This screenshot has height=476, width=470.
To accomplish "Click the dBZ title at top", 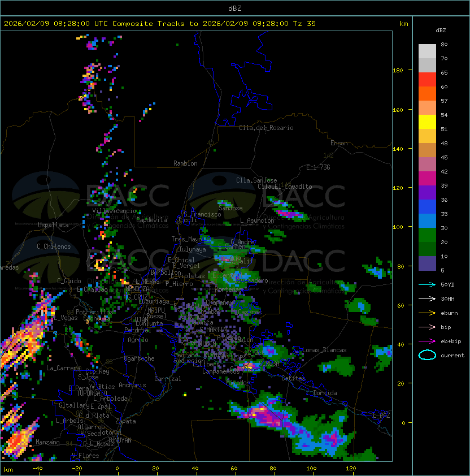I will [235, 8].
